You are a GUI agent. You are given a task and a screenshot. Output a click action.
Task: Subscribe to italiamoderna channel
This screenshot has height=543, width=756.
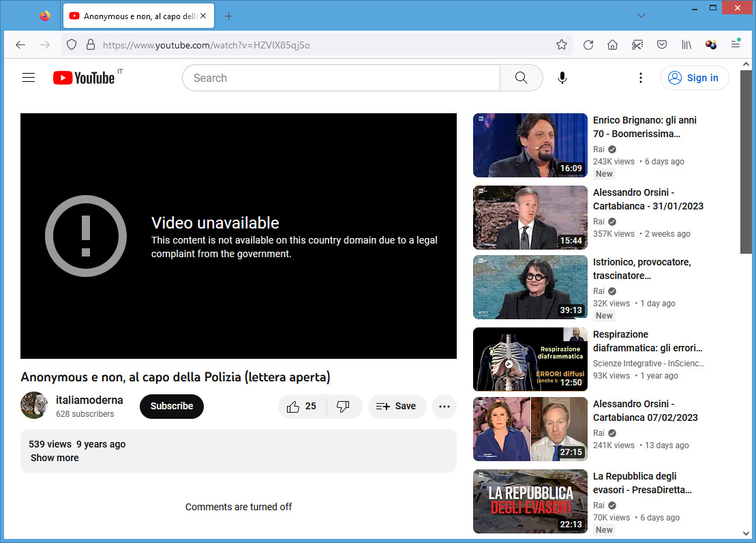coord(172,406)
